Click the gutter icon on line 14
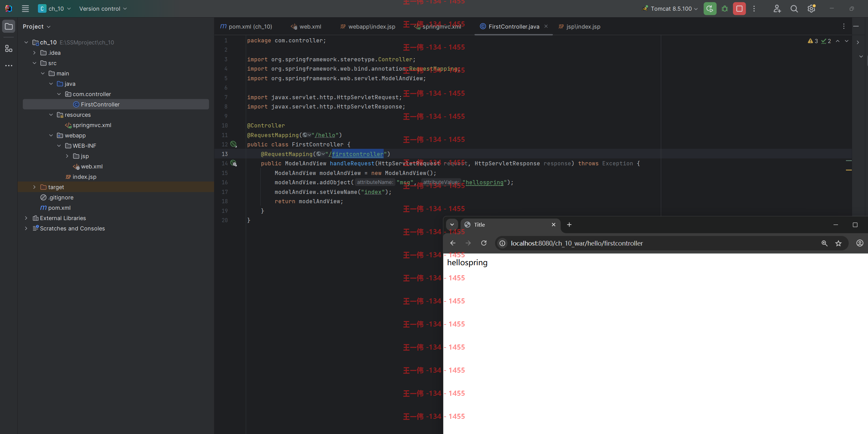 (233, 163)
